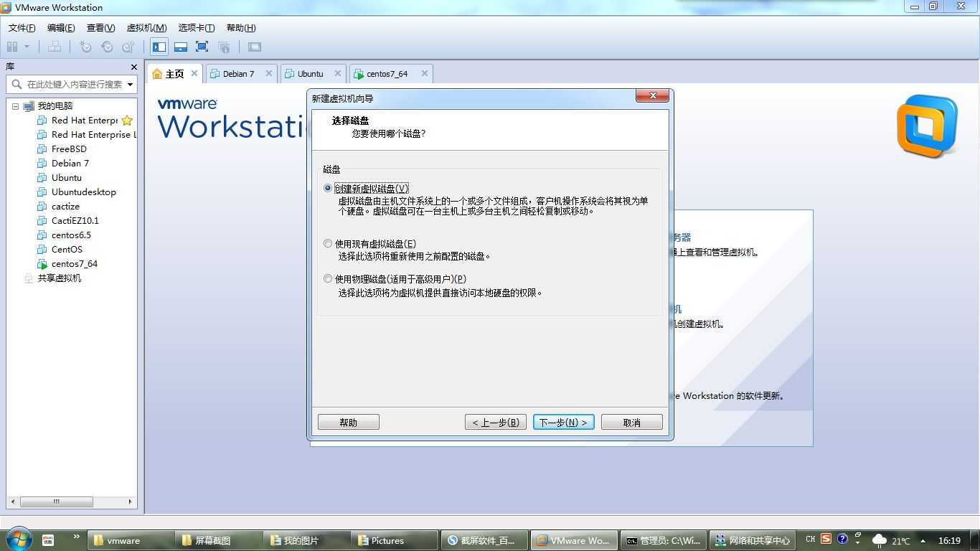Select centos6.5 virtual machine
The height and width of the screenshot is (551, 980).
point(64,235)
